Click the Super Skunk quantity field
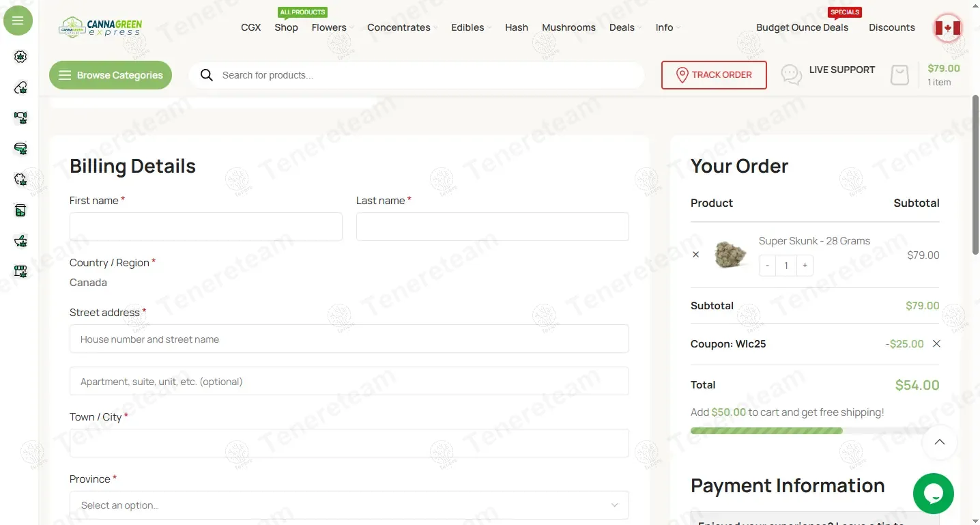Image resolution: width=980 pixels, height=525 pixels. pyautogui.click(x=786, y=266)
